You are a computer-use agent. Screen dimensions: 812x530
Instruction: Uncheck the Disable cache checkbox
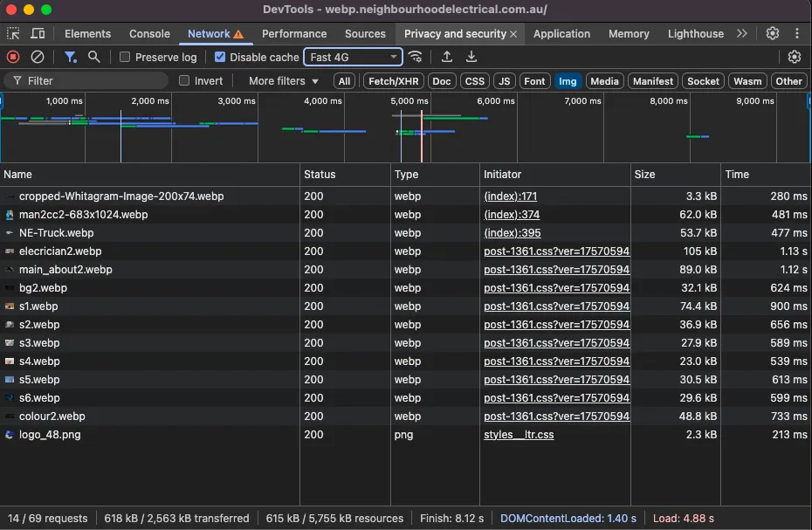tap(220, 58)
